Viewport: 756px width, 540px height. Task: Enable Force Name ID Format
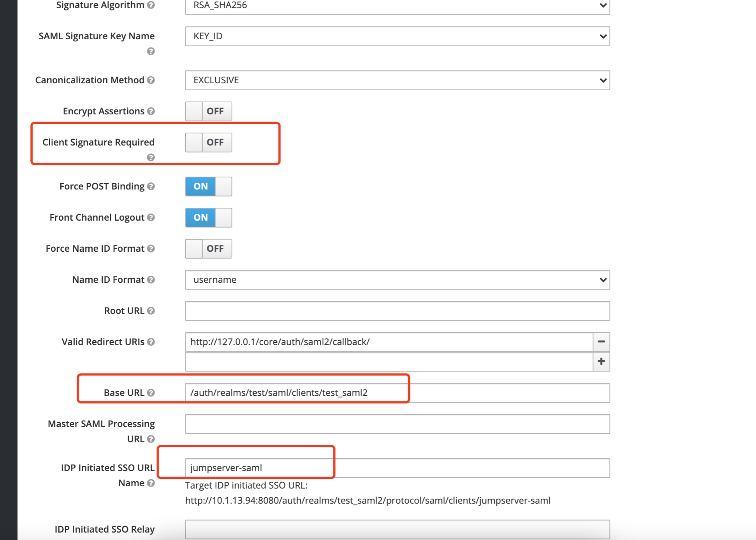click(x=208, y=248)
